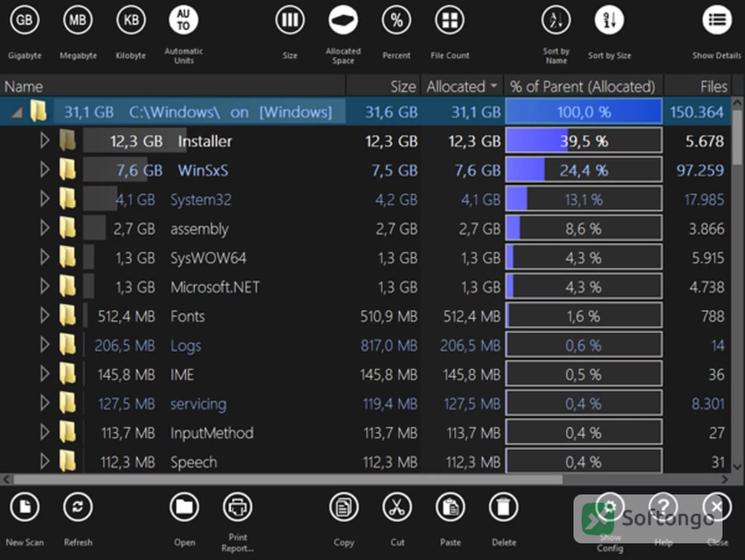Delete the selected item

coord(504,507)
